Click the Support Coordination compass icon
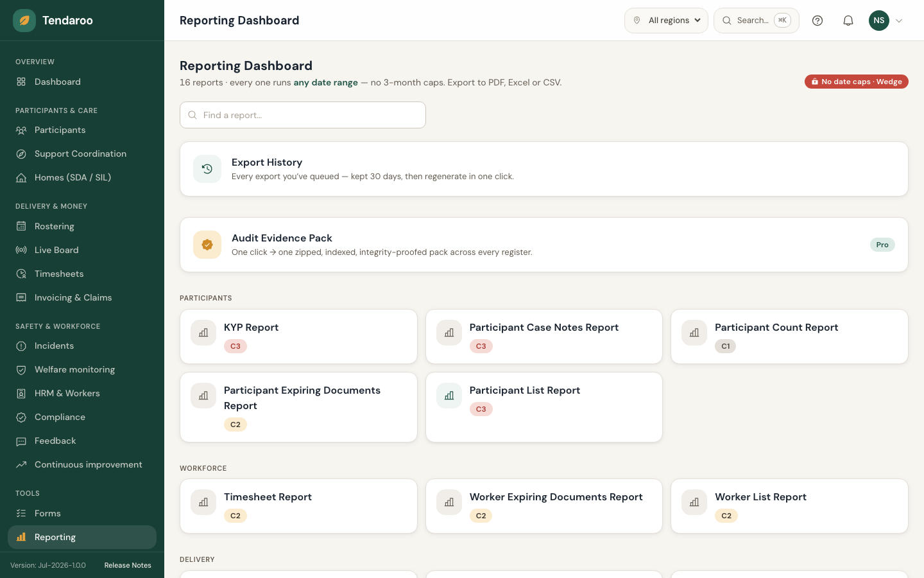 tap(21, 154)
